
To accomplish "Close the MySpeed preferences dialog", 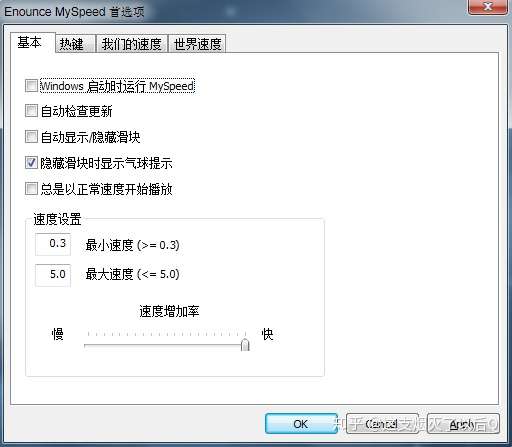I will (488, 7).
